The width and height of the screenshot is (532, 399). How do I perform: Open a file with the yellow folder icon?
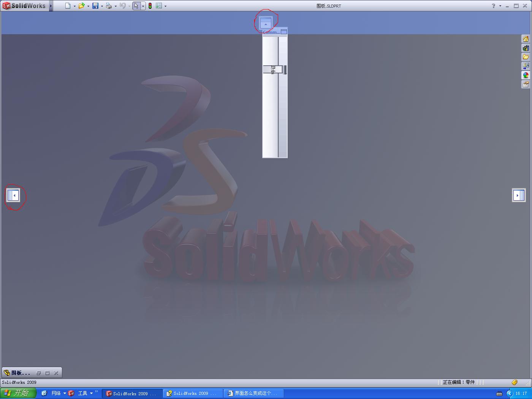(81, 6)
